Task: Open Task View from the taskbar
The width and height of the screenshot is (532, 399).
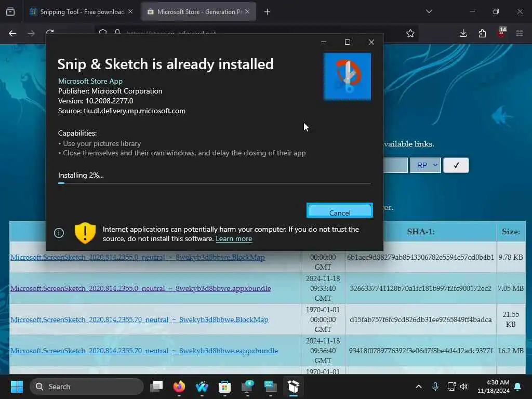Action: (x=156, y=387)
